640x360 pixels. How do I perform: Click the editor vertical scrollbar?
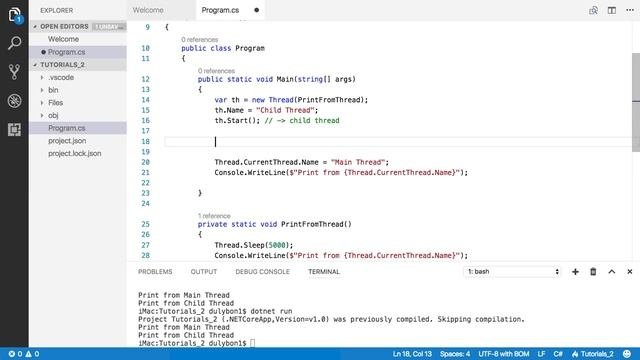click(636, 102)
